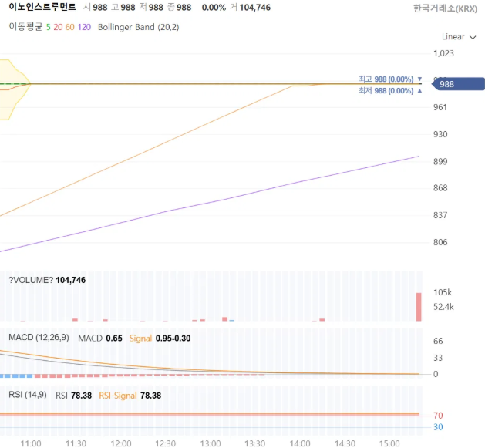
Task: Toggle the 5-period moving average
Action: (49, 27)
